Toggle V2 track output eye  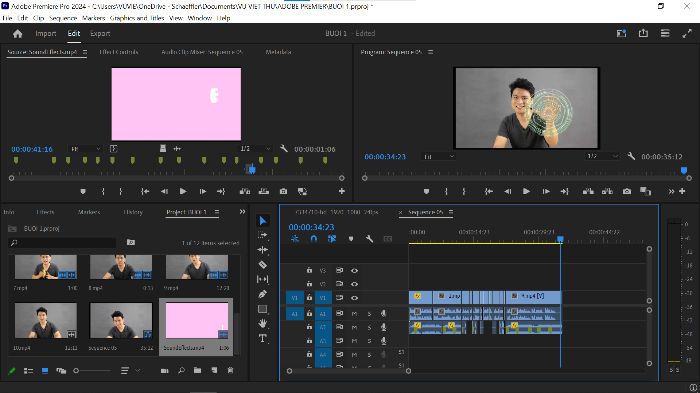pos(354,284)
